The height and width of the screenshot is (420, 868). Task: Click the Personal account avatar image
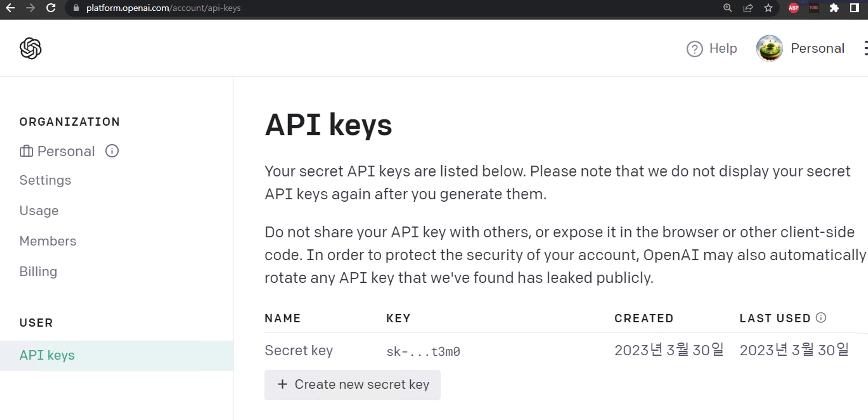(x=769, y=48)
